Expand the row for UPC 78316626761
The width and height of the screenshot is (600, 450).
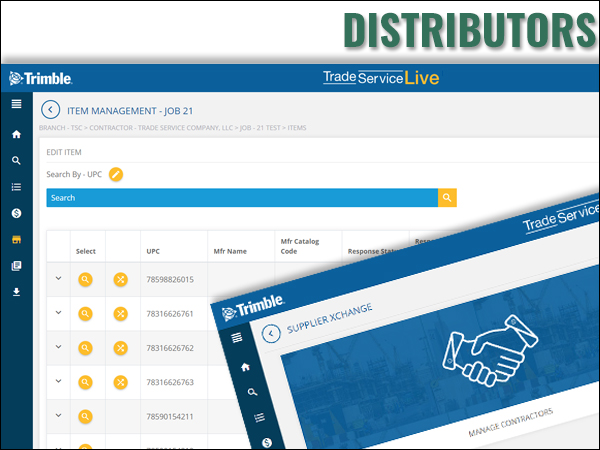[x=59, y=313]
